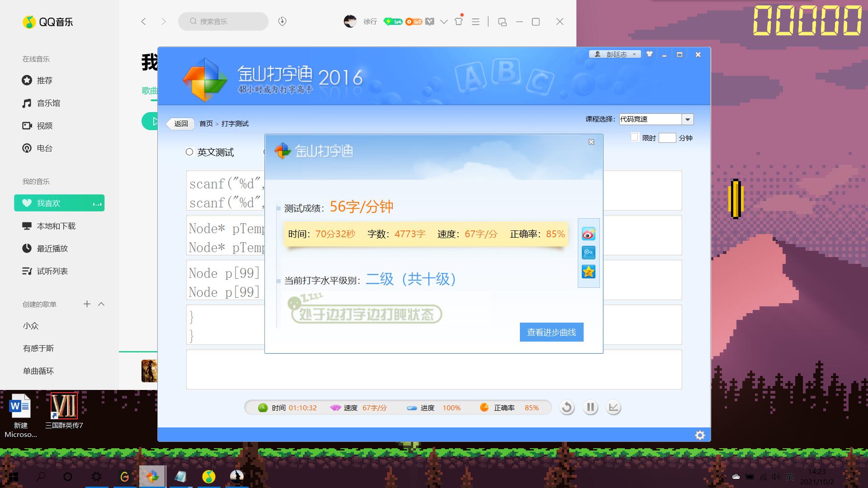The image size is (868, 488).
Task: Share result via Tencent Weibo icon
Action: click(588, 253)
